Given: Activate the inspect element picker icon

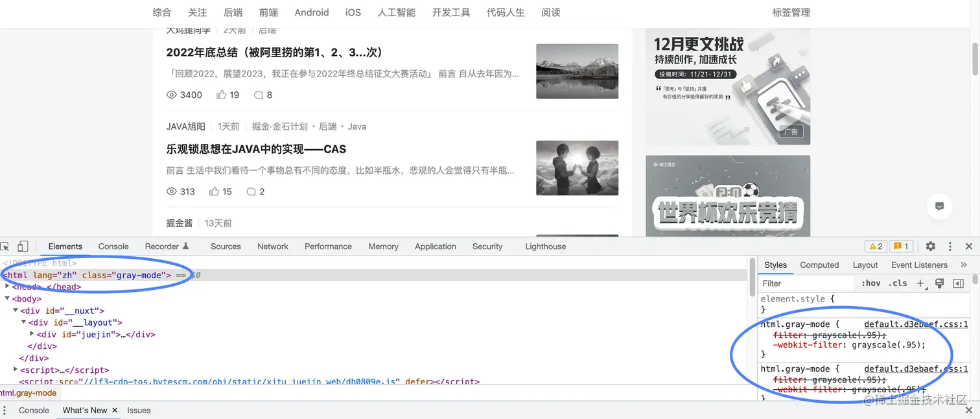Looking at the screenshot, I should [5, 246].
